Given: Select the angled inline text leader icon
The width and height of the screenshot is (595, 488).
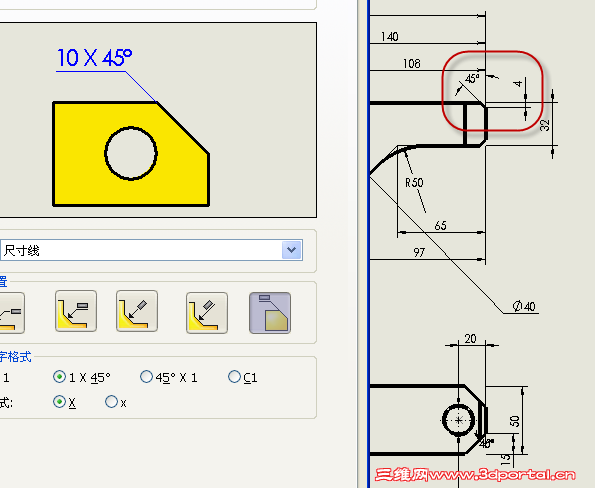Looking at the screenshot, I should (x=137, y=311).
